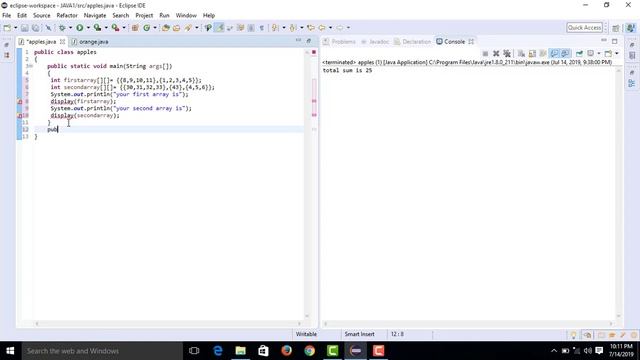The width and height of the screenshot is (640, 360).
Task: Toggle Show Whitespace Characters pilcrow icon
Action: [262, 28]
